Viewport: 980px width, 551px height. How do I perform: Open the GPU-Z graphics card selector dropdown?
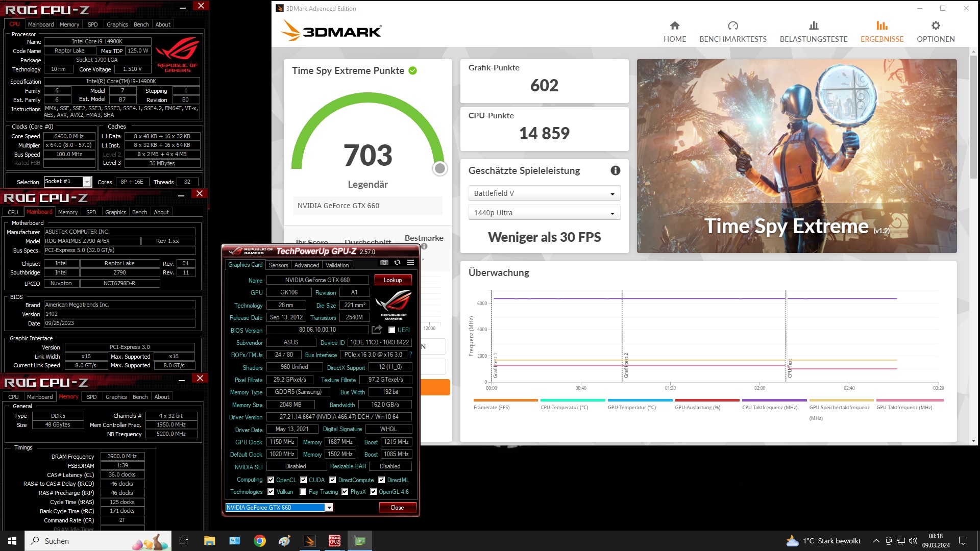[x=279, y=508]
